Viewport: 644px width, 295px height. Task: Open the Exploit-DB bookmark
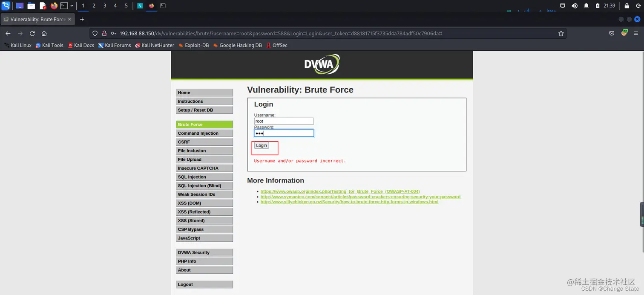tap(193, 45)
